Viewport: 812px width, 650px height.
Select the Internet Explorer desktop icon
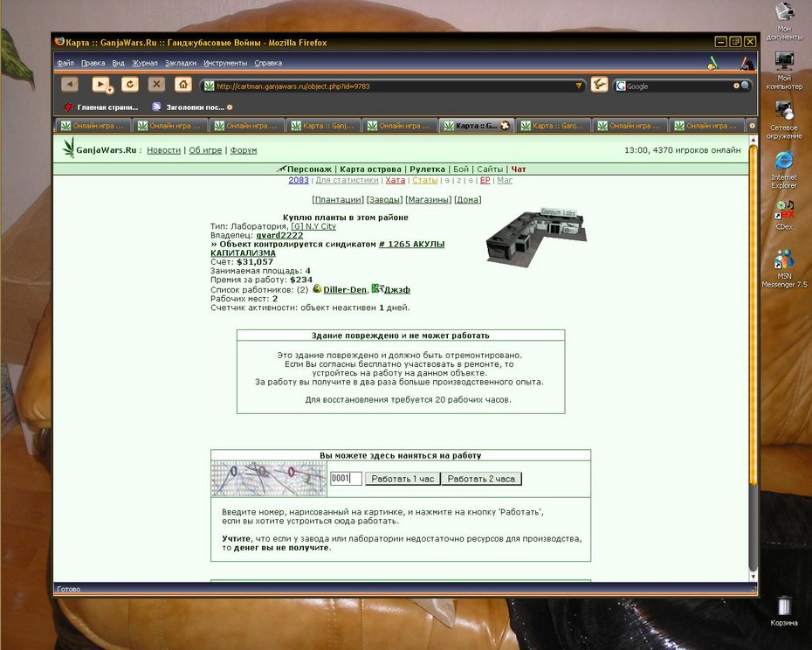(783, 170)
